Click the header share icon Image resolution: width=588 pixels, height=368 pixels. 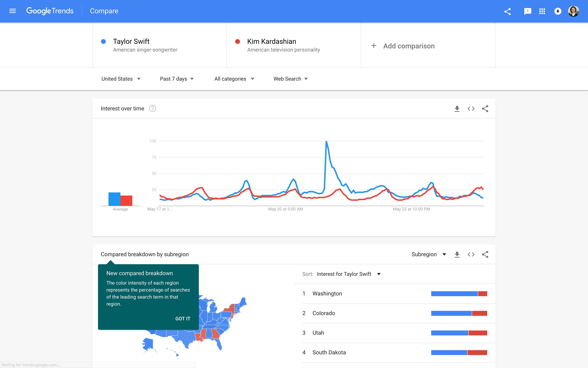point(507,11)
